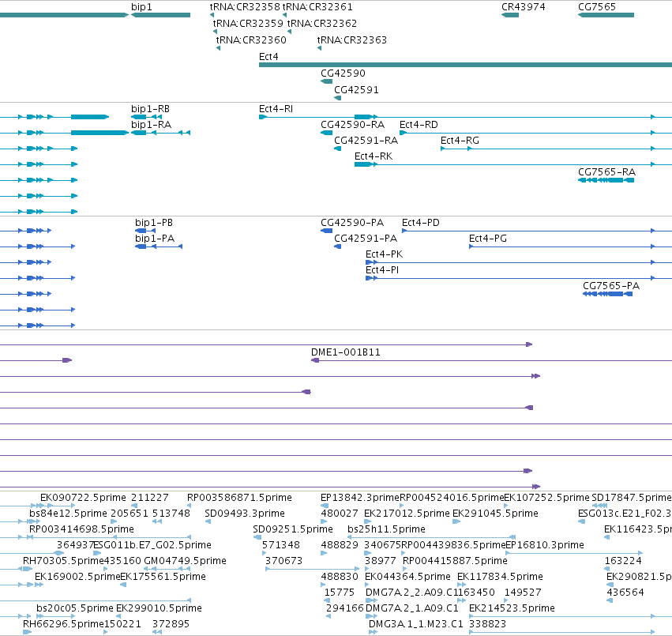Open the tRNA:CR32361 gene feature
This screenshot has width=672, height=636.
(317, 7)
